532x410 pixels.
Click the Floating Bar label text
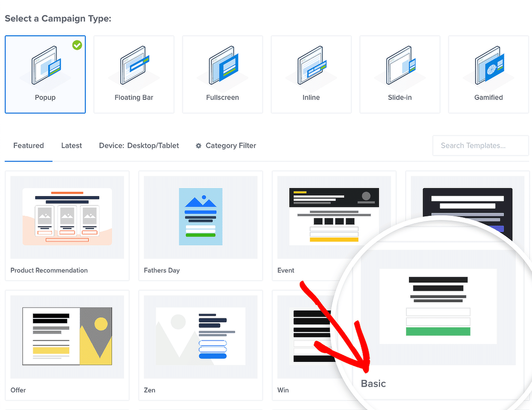134,98
